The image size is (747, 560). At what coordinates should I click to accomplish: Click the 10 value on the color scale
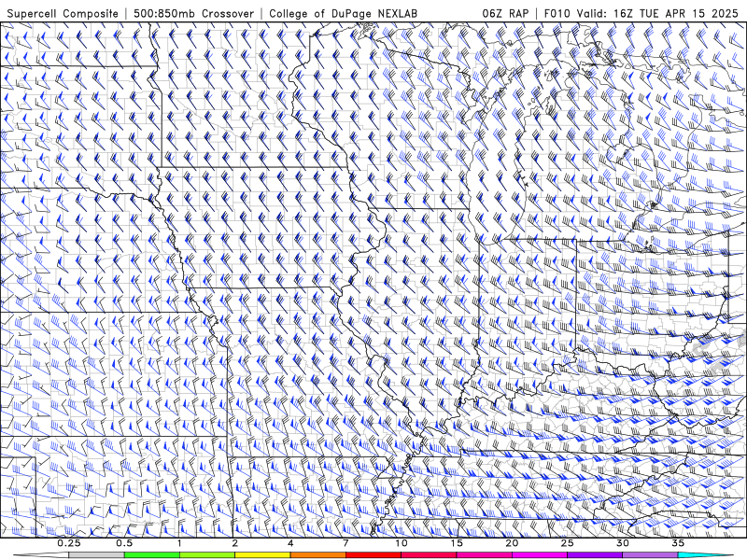point(402,543)
